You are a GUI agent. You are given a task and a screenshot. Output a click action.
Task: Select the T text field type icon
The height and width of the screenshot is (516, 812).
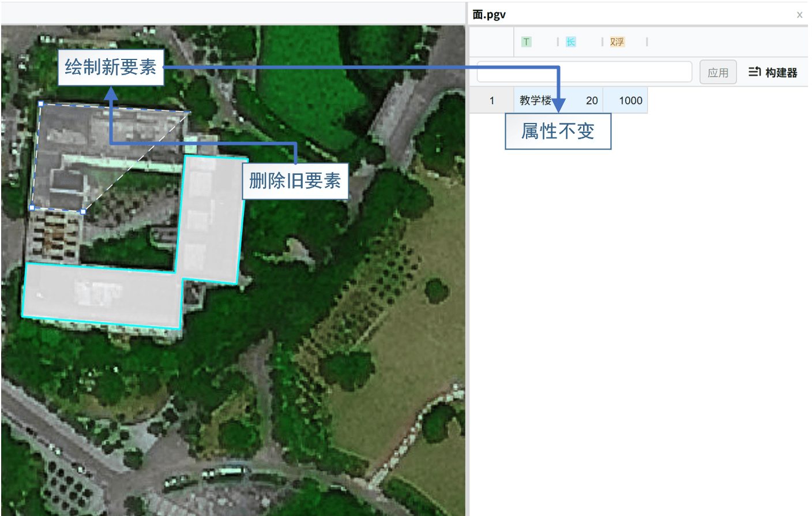526,42
